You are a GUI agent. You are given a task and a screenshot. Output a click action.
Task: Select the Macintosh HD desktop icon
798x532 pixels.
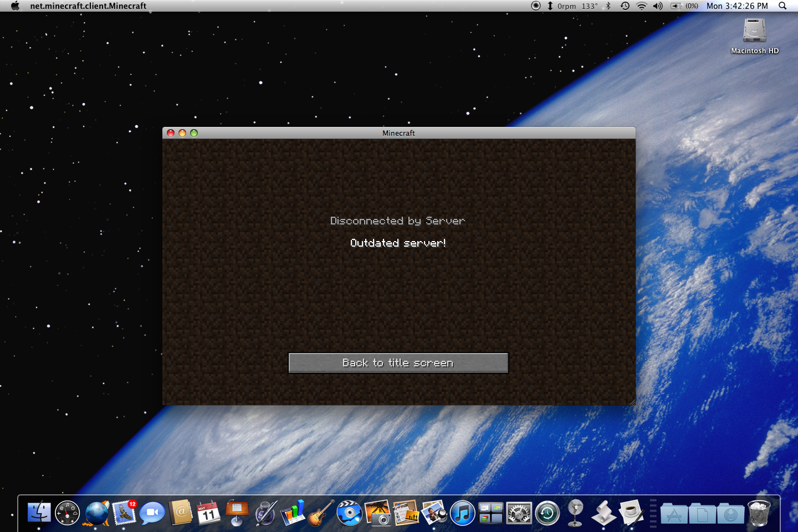755,36
